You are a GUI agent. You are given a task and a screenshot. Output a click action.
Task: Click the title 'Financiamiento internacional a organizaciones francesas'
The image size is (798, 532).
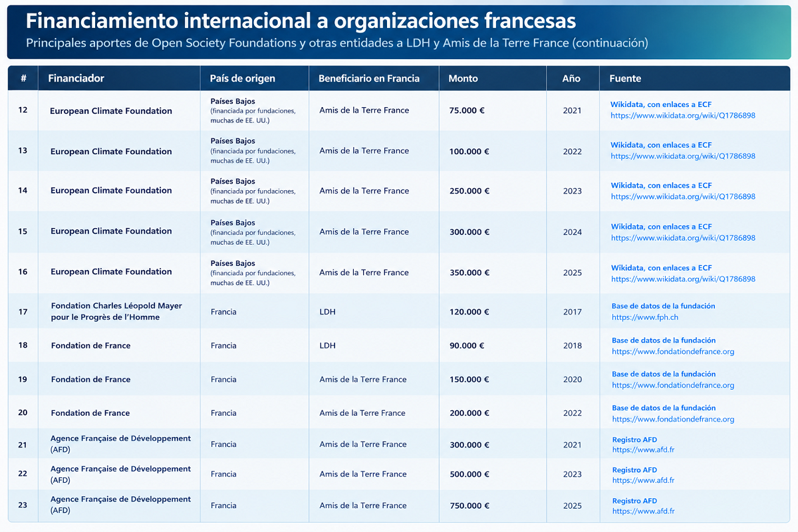tap(301, 21)
